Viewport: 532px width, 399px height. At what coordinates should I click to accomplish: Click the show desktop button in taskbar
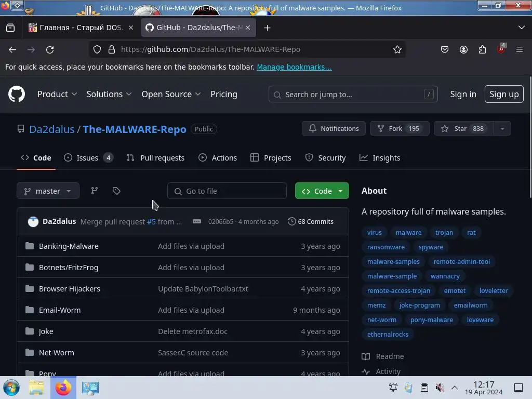pos(518,388)
